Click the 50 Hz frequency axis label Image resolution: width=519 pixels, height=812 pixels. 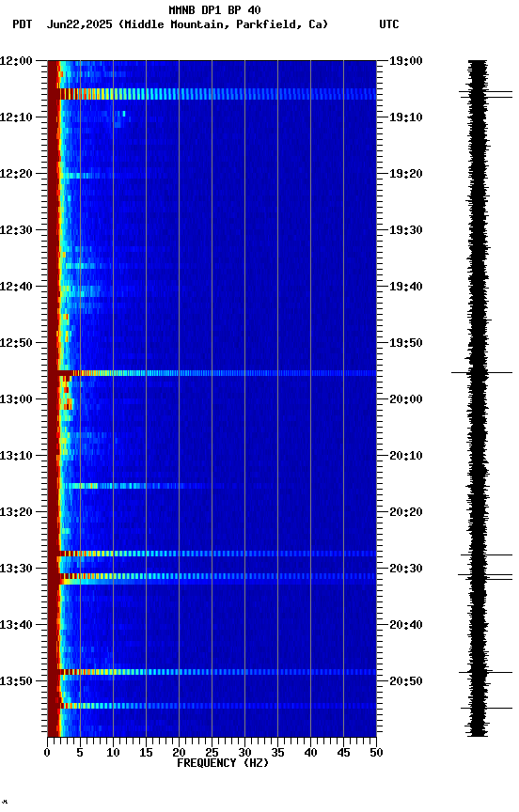coord(376,753)
